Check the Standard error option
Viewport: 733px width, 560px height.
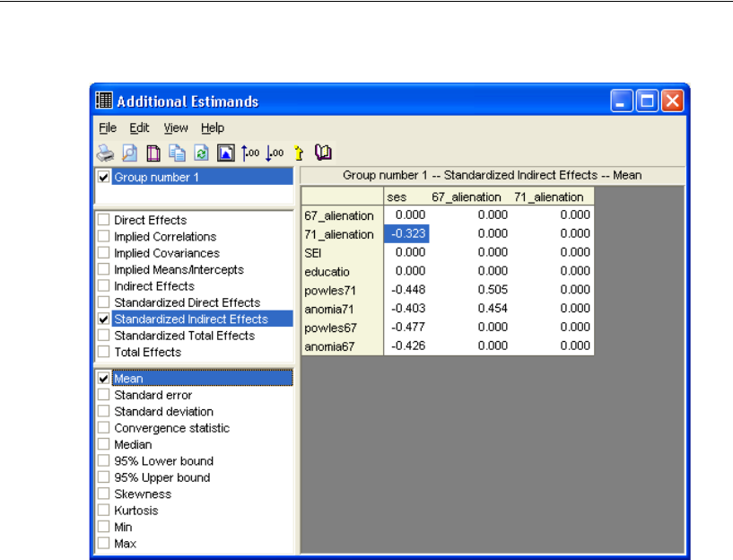click(105, 395)
